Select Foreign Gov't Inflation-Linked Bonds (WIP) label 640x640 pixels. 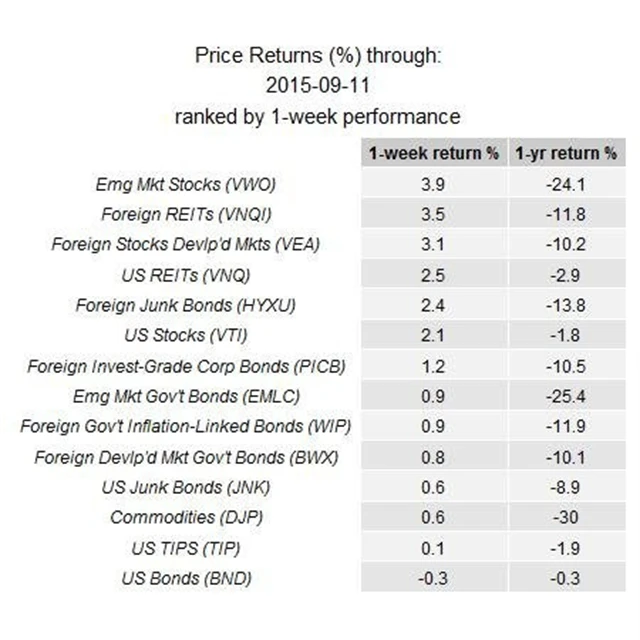(x=185, y=427)
